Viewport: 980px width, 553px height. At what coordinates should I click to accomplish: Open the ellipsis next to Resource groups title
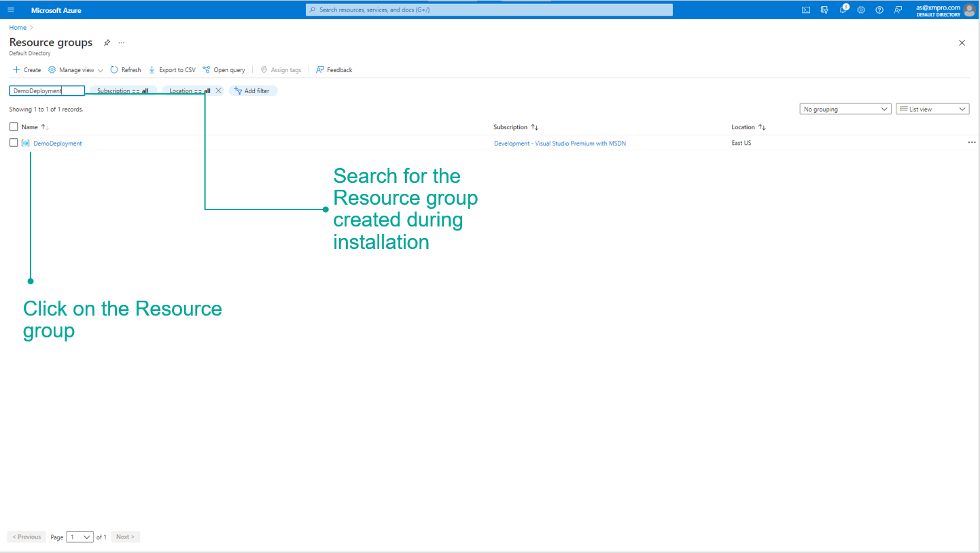(122, 43)
